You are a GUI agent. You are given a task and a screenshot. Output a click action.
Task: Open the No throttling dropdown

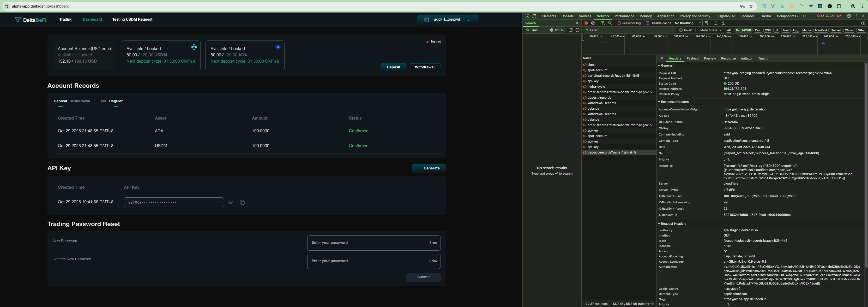click(688, 23)
